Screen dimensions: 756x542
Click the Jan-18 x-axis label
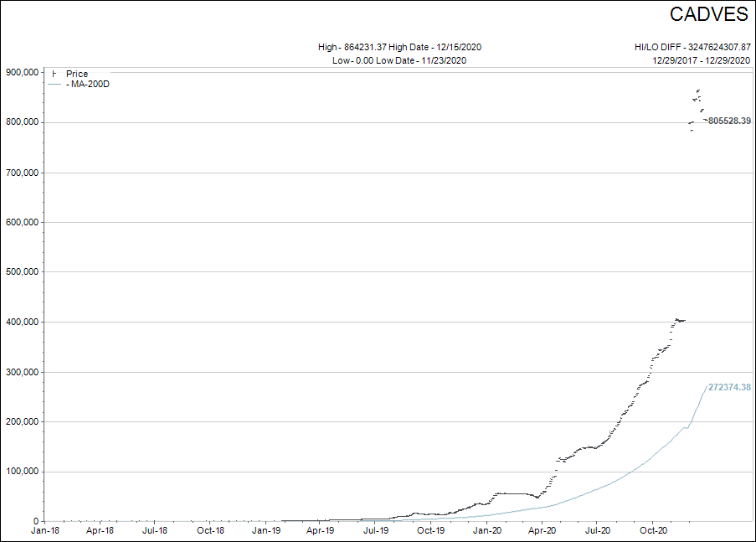44,530
